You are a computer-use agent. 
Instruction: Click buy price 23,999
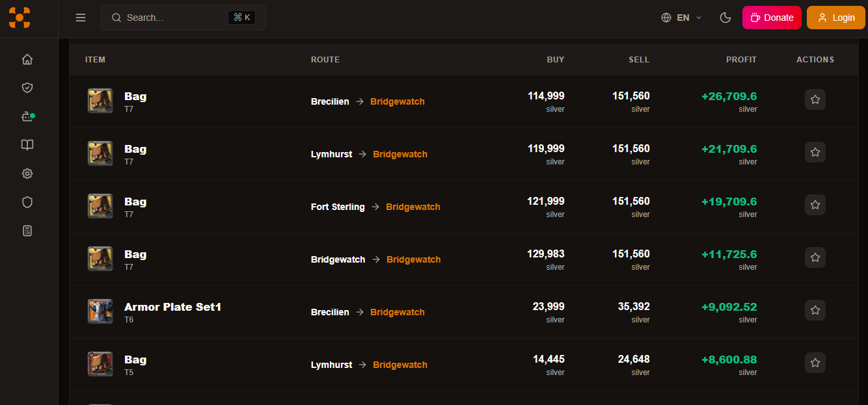549,307
